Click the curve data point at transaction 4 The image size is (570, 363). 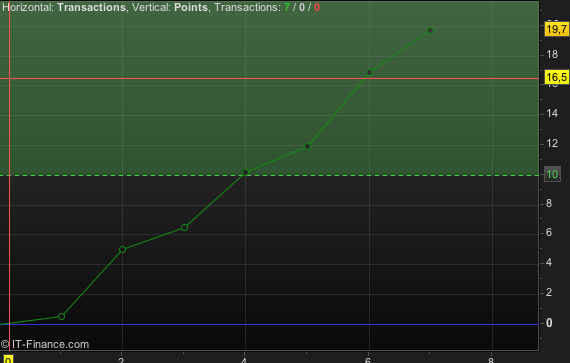[245, 172]
